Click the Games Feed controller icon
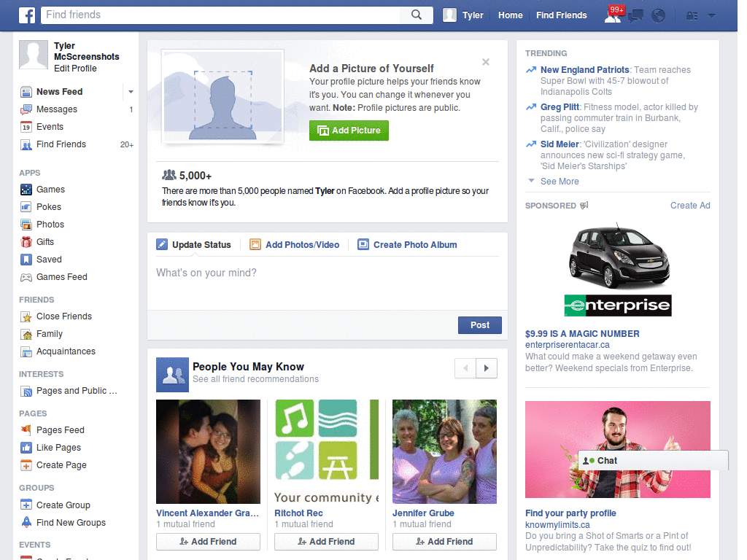 point(26,277)
